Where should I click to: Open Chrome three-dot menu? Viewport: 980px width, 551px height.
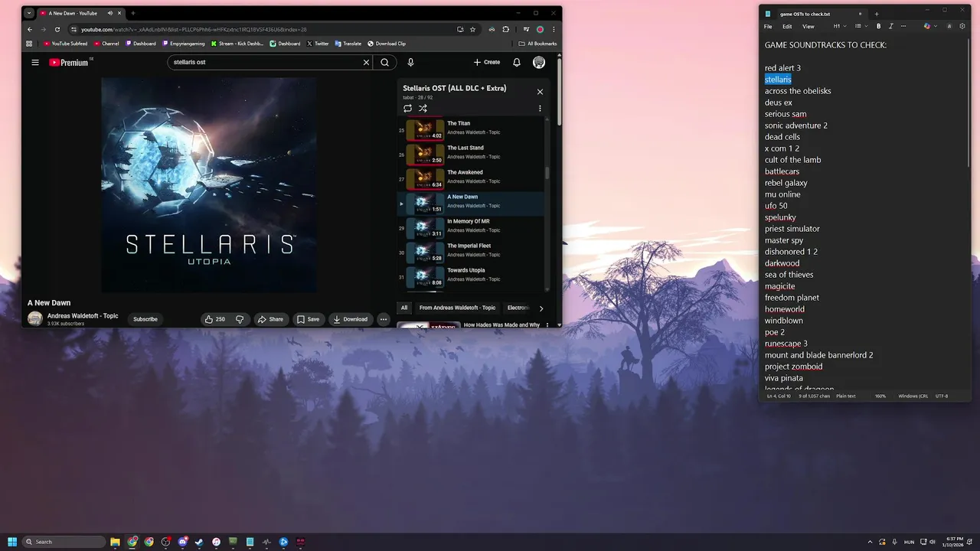554,29
